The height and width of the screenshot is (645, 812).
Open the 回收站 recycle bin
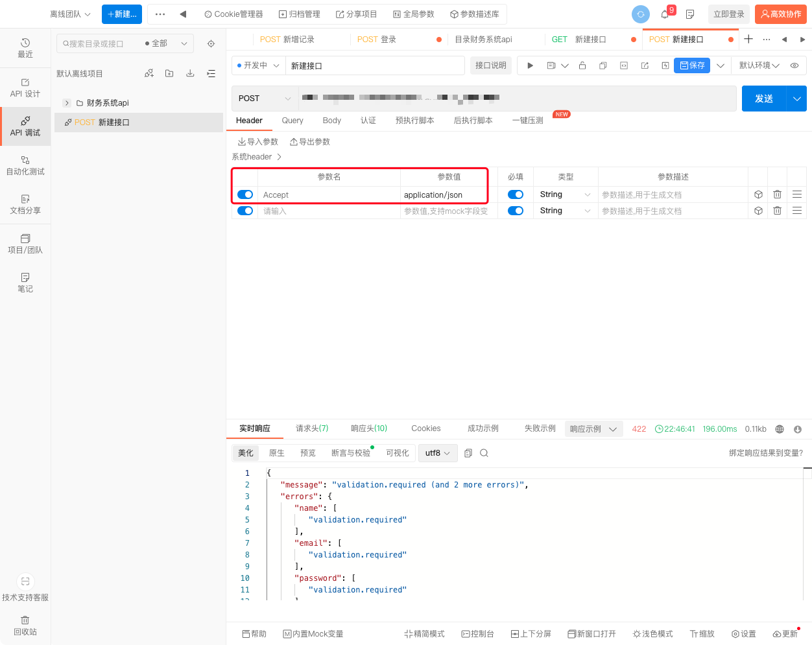[25, 626]
